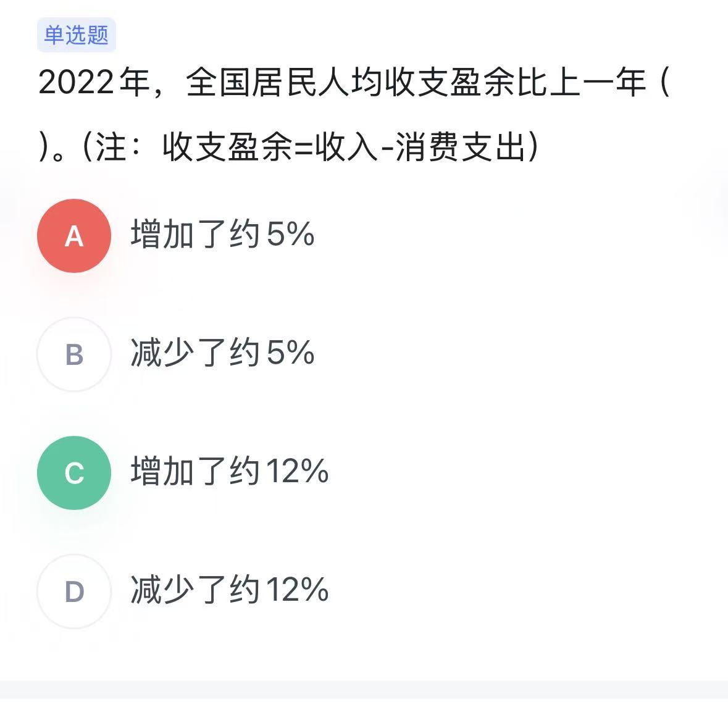The width and height of the screenshot is (728, 702).
Task: Click the 5% text in option A
Action: (x=290, y=235)
